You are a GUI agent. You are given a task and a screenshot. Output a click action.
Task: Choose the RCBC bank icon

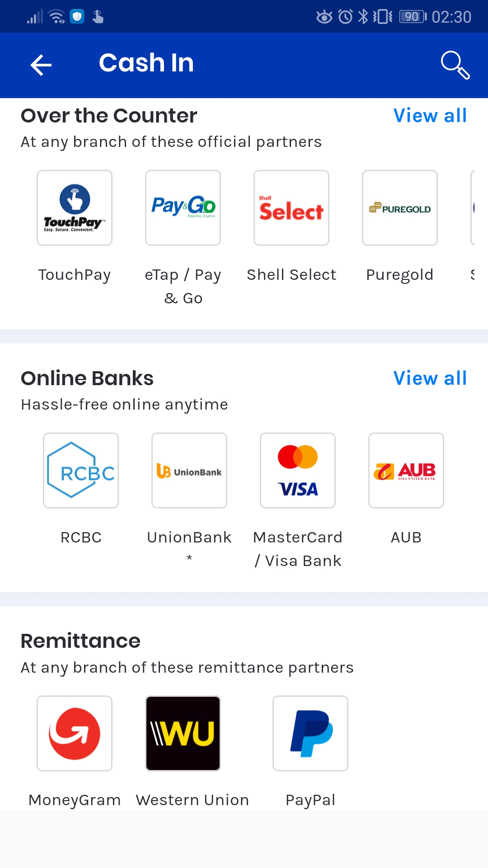click(x=81, y=471)
